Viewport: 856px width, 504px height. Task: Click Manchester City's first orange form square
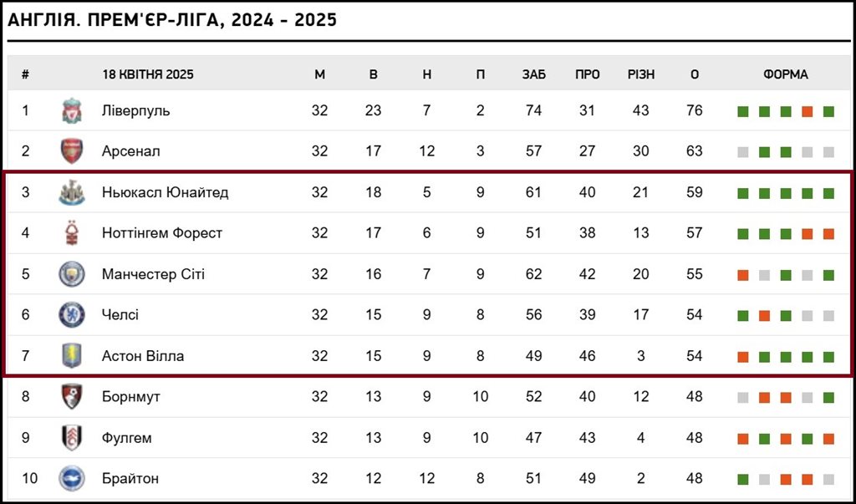click(743, 275)
